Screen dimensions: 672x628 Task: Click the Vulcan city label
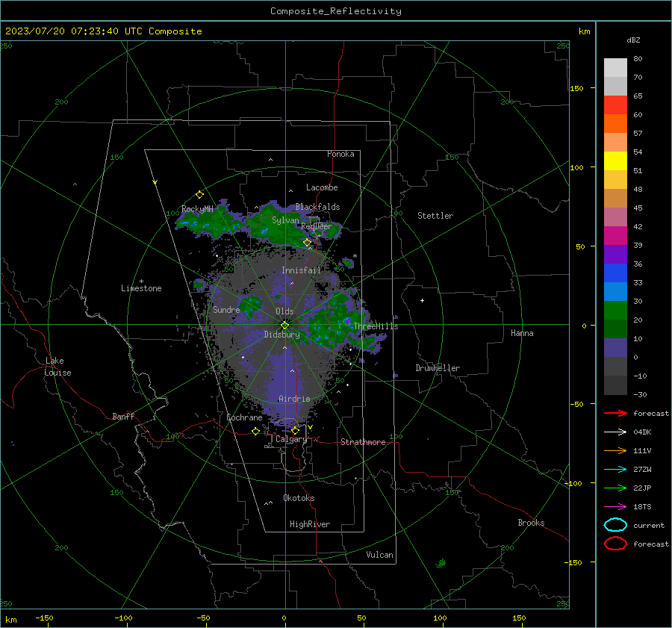(379, 555)
